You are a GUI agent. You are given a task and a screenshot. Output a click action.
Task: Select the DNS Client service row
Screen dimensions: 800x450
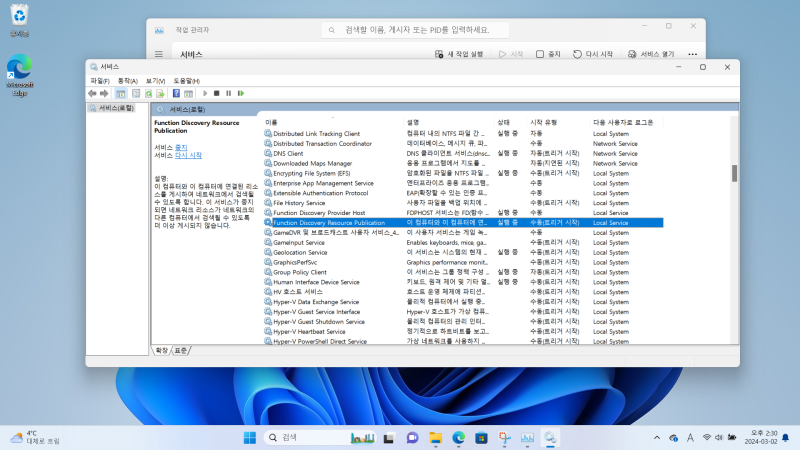tap(463, 154)
